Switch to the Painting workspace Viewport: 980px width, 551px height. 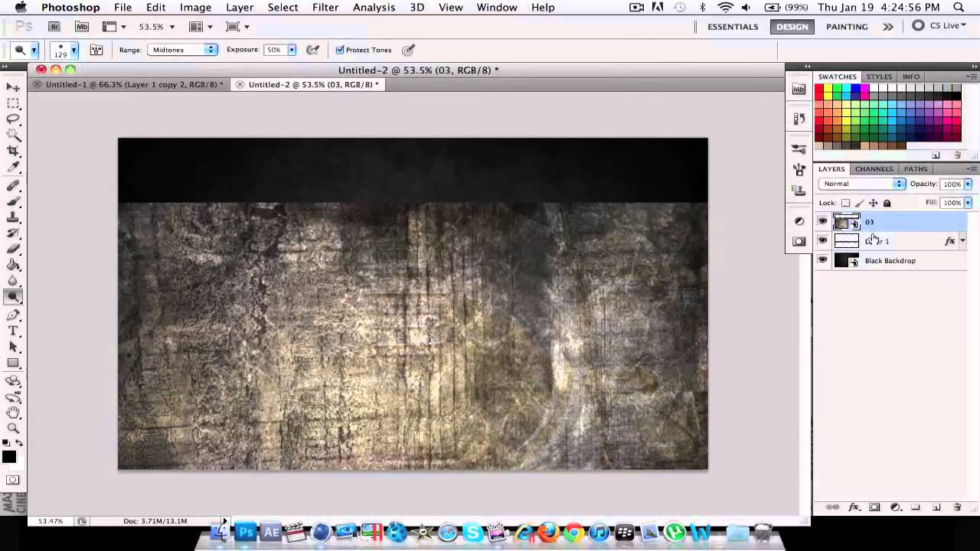pyautogui.click(x=847, y=26)
